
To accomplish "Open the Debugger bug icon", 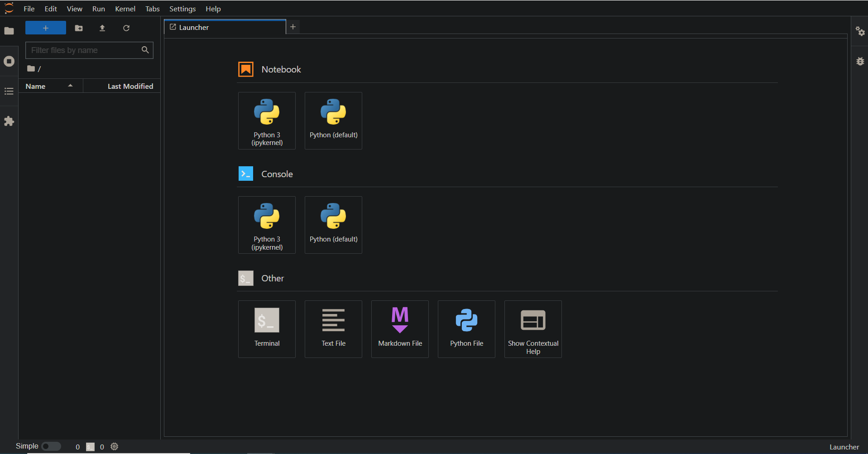I will (860, 61).
